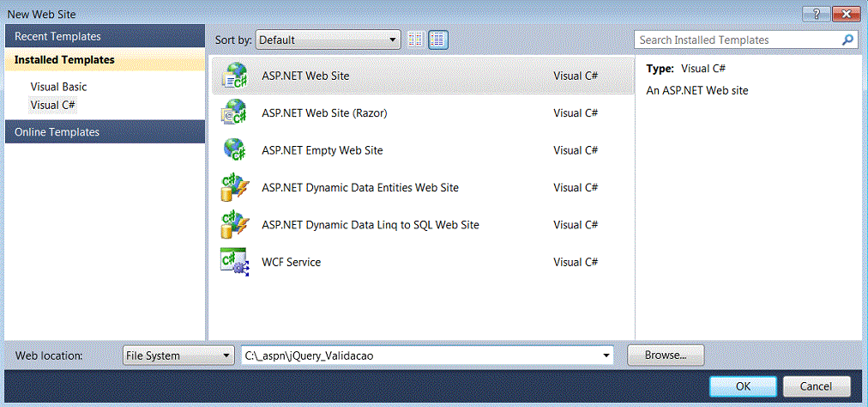Open the Online Templates section
Screen dimensions: 868x407
coord(105,132)
